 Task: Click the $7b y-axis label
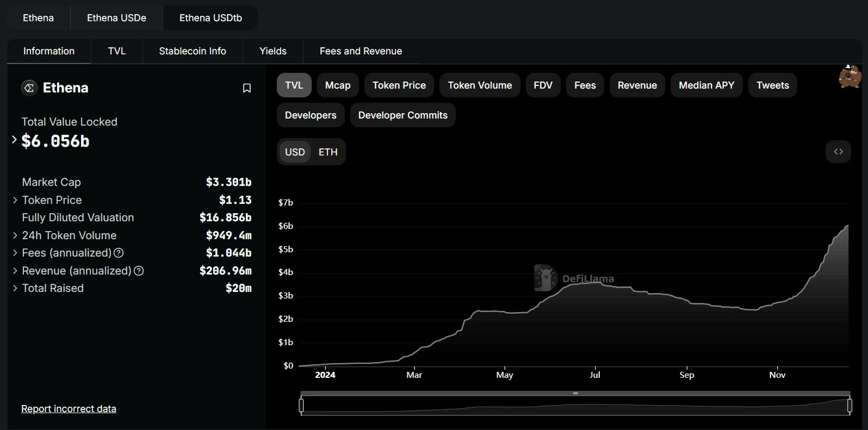point(286,203)
